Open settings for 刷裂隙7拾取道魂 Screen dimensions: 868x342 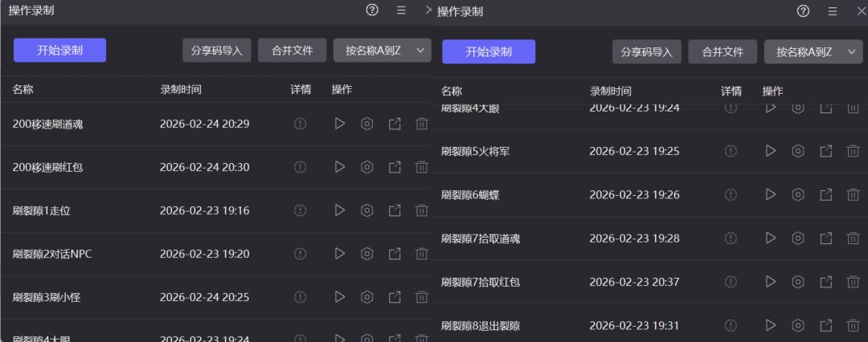tap(798, 238)
